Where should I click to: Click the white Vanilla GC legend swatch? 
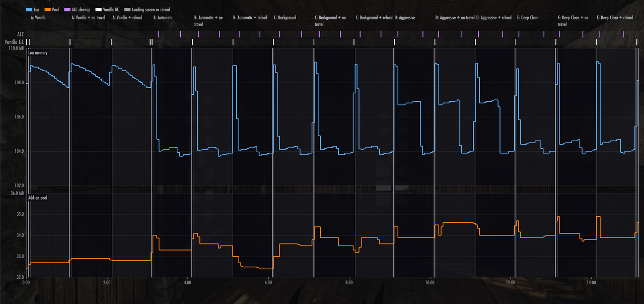[99, 10]
